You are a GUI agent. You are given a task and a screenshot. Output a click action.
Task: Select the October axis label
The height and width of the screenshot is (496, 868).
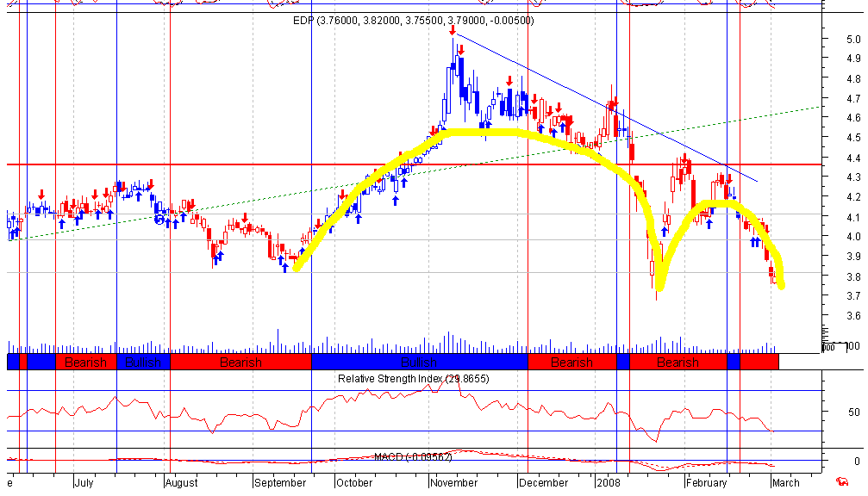click(x=354, y=483)
